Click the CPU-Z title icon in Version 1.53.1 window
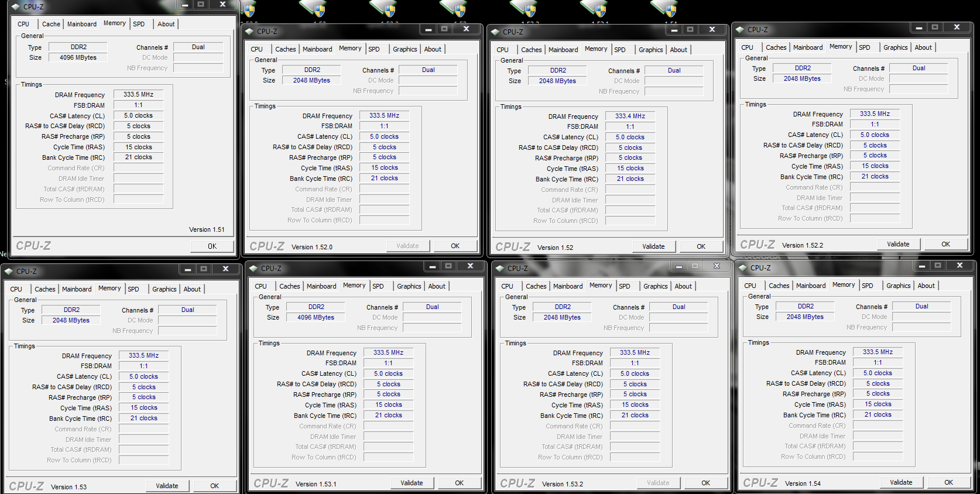980x494 pixels. coord(253,269)
